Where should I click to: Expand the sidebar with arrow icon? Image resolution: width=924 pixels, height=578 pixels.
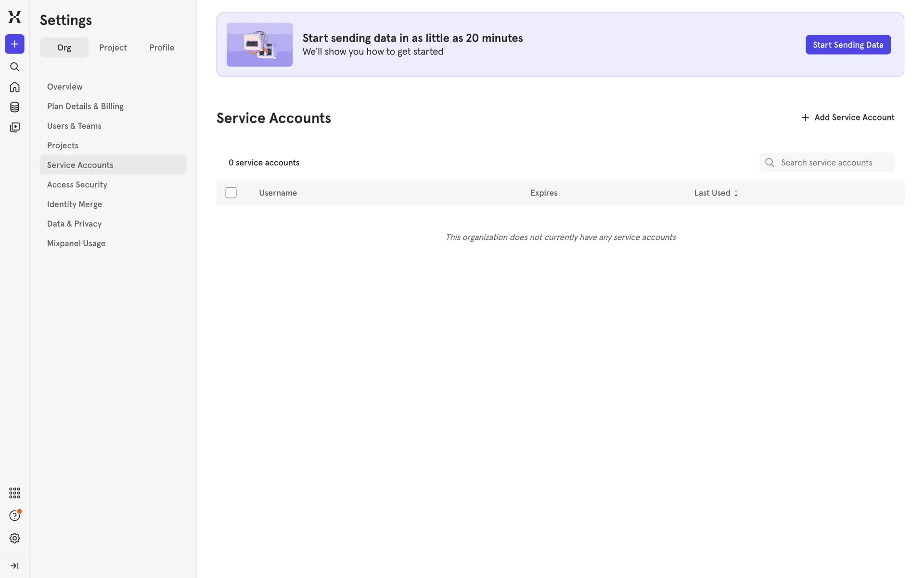(14, 566)
